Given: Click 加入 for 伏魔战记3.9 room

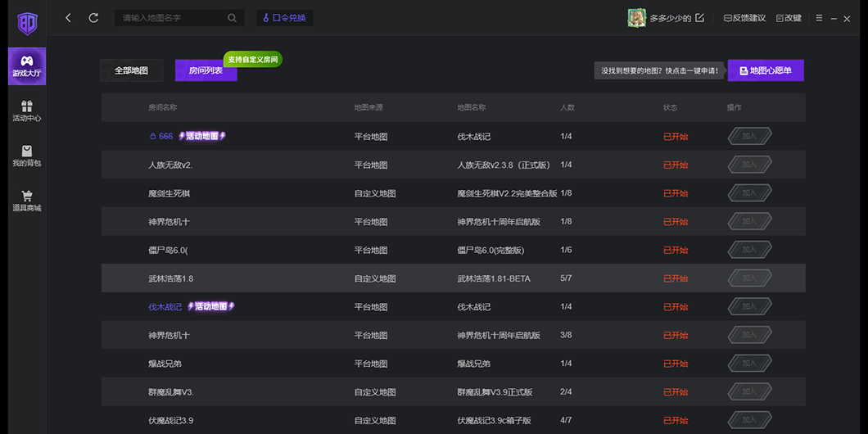Looking at the screenshot, I should pos(749,419).
